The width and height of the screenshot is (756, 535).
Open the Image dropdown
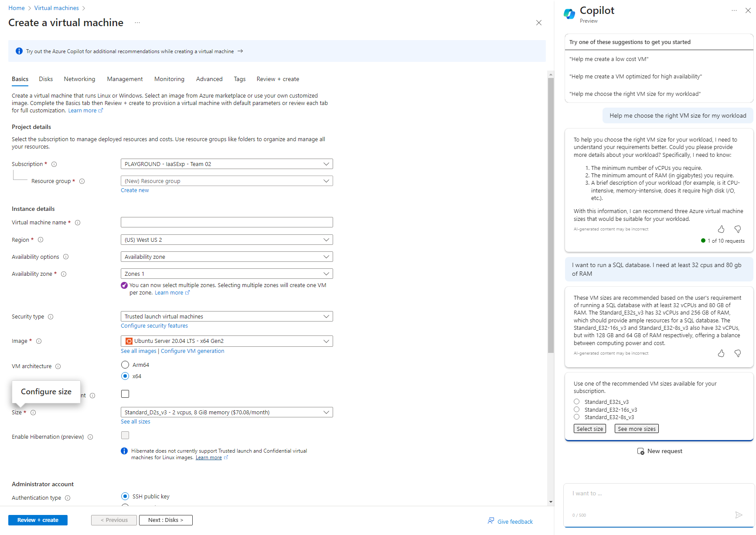pyautogui.click(x=227, y=341)
